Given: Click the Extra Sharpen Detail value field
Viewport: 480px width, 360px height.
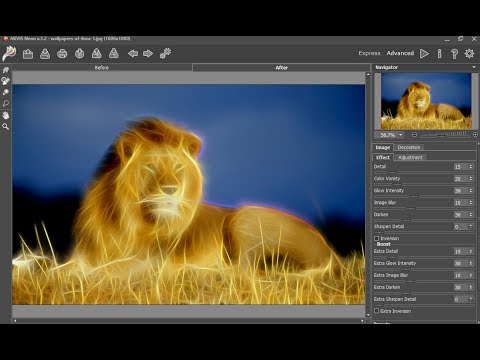Looking at the screenshot, I should click(461, 299).
